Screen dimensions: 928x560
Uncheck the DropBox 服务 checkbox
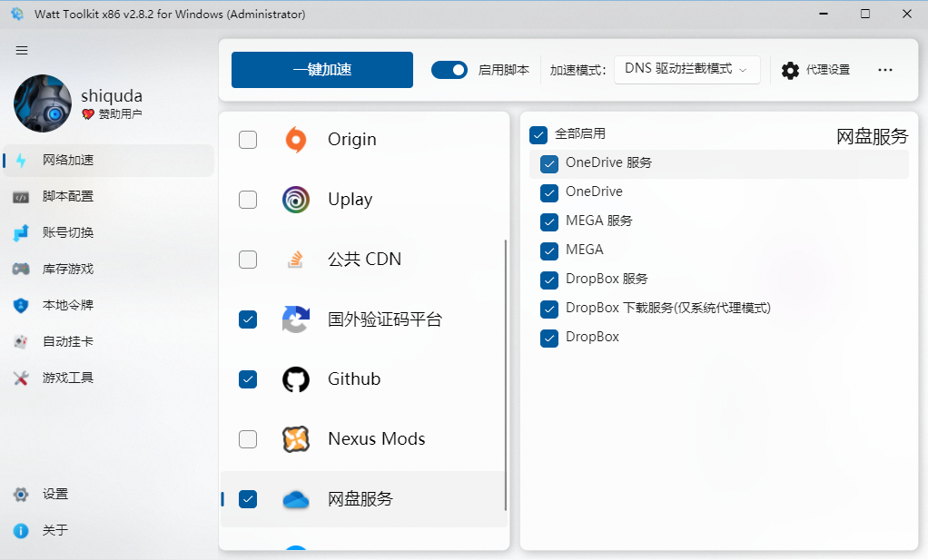click(549, 280)
